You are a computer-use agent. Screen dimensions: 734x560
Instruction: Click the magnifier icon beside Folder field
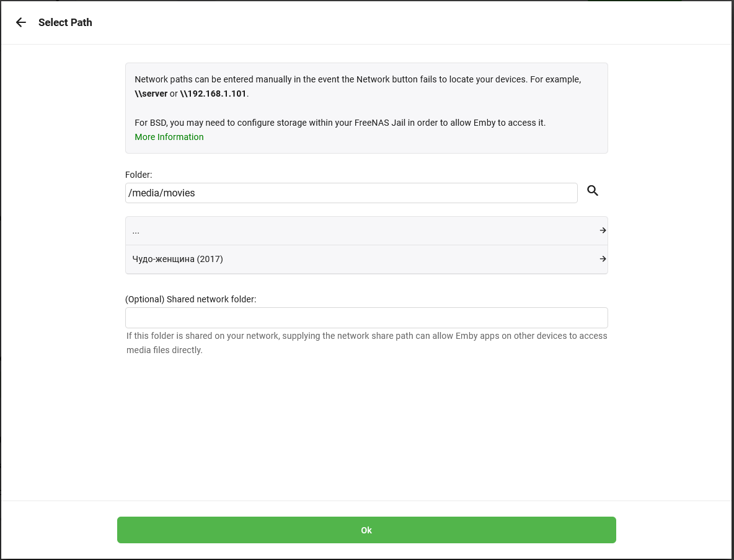pos(593,191)
